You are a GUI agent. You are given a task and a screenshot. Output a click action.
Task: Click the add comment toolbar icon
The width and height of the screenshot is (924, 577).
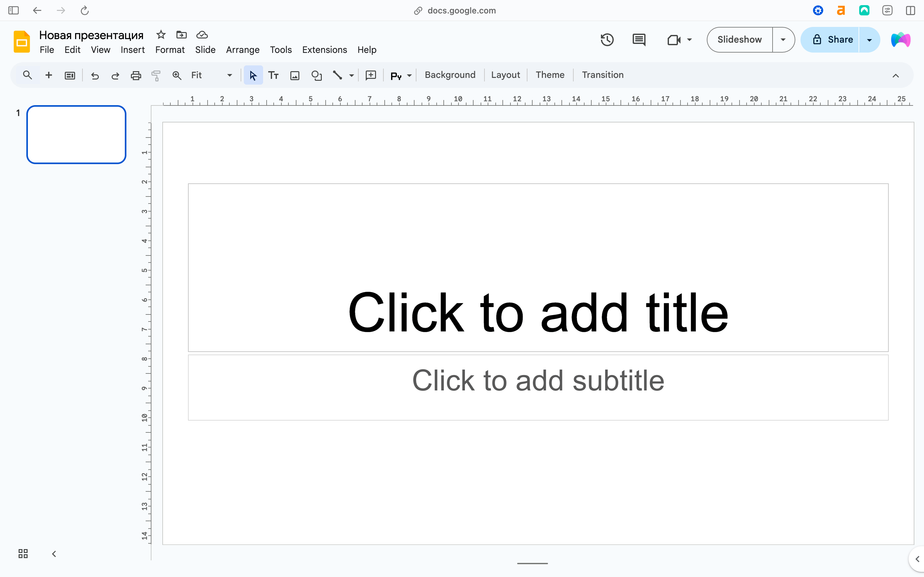371,75
